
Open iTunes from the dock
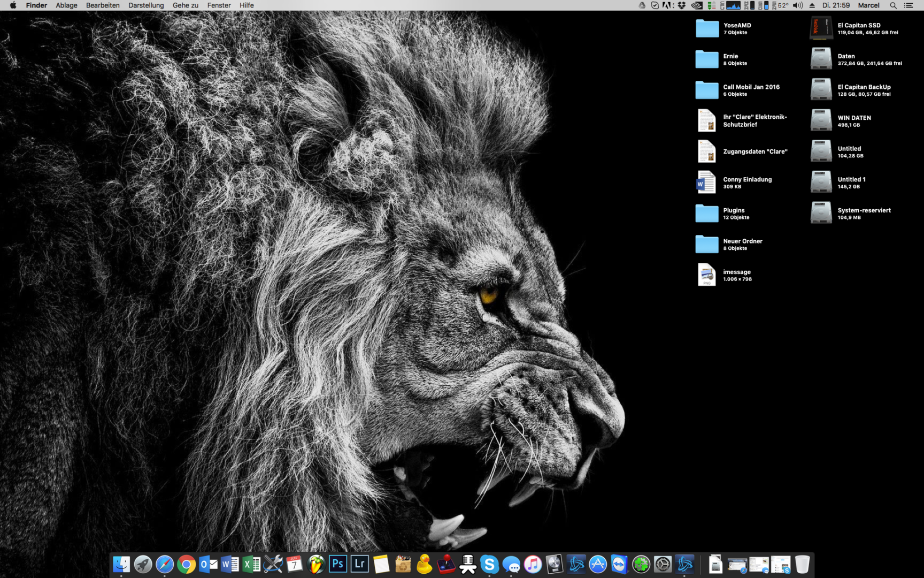533,564
